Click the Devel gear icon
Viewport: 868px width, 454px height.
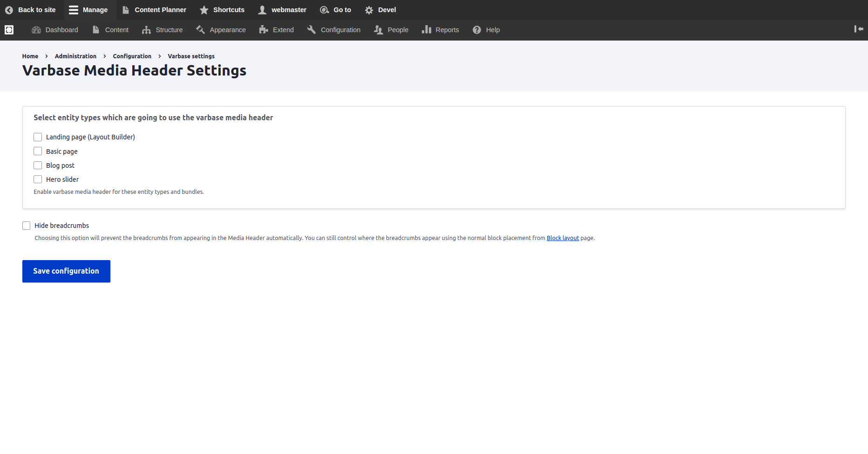[x=369, y=10]
